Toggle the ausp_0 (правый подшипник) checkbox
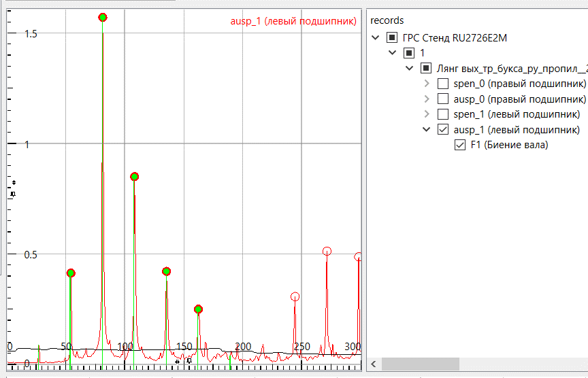The height and width of the screenshot is (378, 588). click(x=443, y=99)
